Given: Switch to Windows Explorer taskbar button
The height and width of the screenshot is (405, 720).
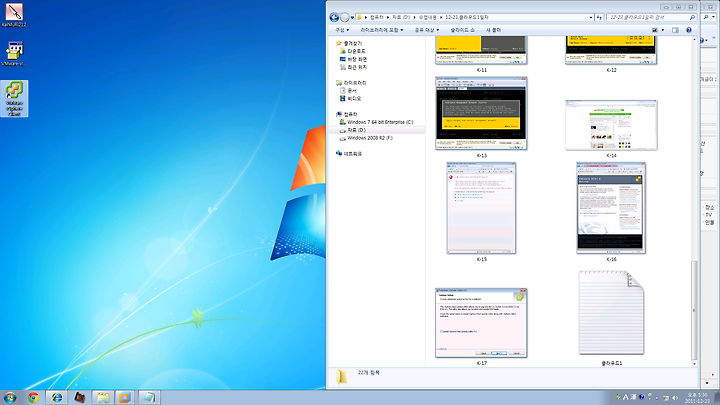Looking at the screenshot, I should coord(102,397).
